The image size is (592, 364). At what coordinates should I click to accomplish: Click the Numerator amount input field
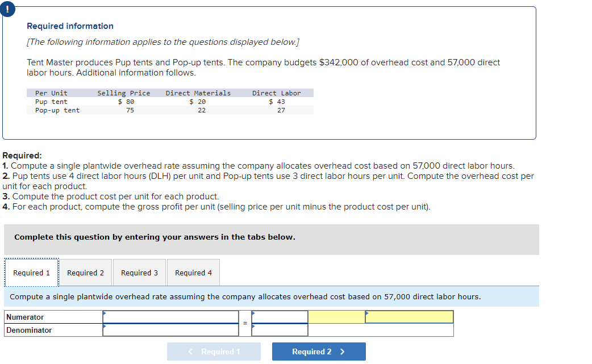[170, 316]
